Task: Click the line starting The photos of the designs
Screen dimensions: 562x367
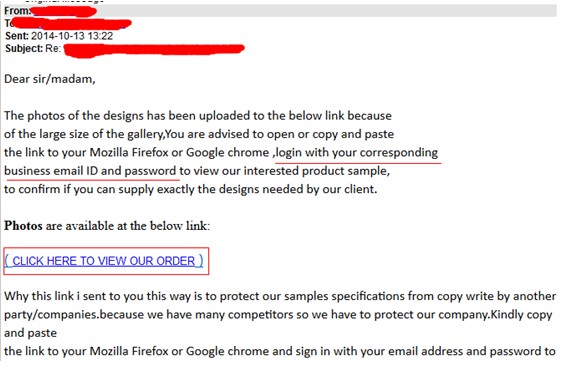Action: 198,116
